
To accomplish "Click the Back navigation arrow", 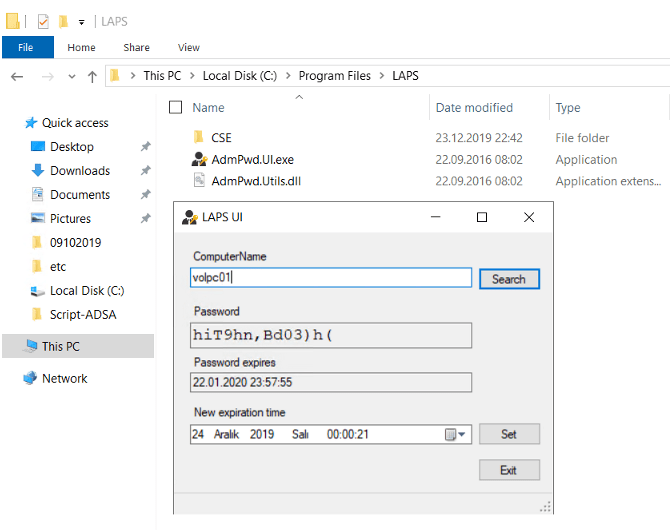I will tap(17, 76).
